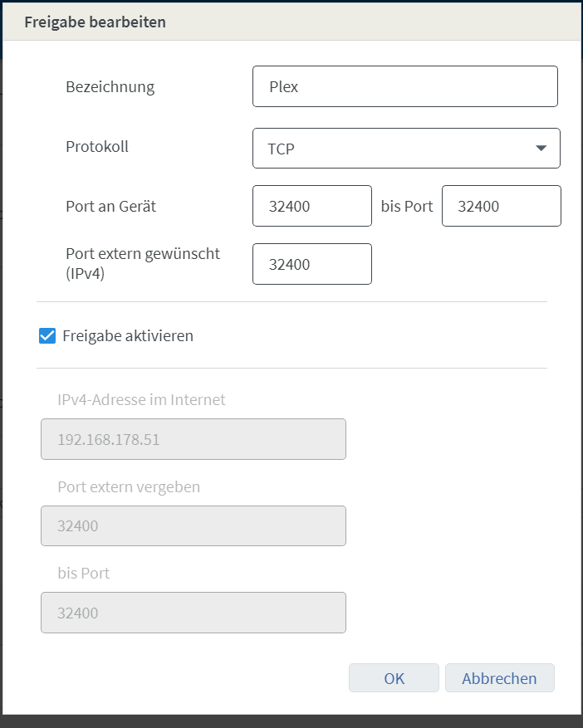Click the Port extern vergeben label
The width and height of the screenshot is (583, 728).
click(x=129, y=486)
